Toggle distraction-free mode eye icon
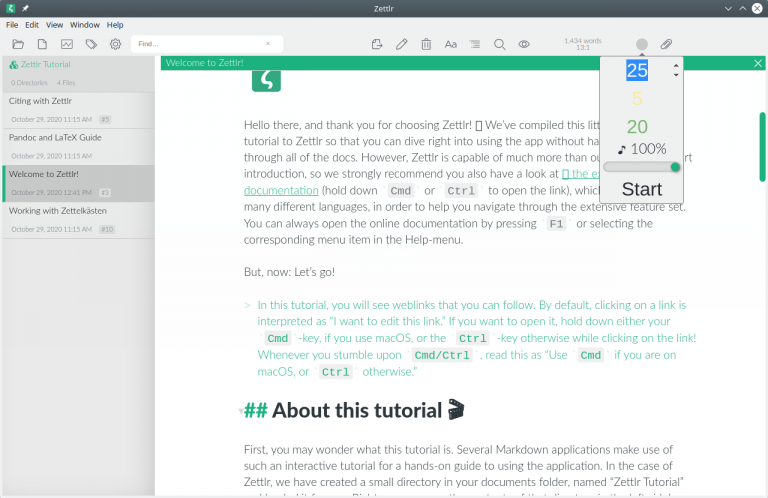The height and width of the screenshot is (498, 768). point(524,44)
